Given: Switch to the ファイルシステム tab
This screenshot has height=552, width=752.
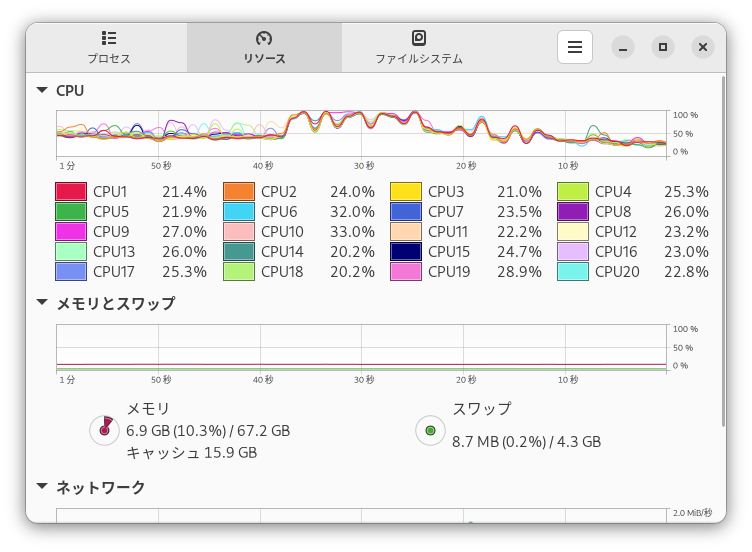Looking at the screenshot, I should coord(419,47).
